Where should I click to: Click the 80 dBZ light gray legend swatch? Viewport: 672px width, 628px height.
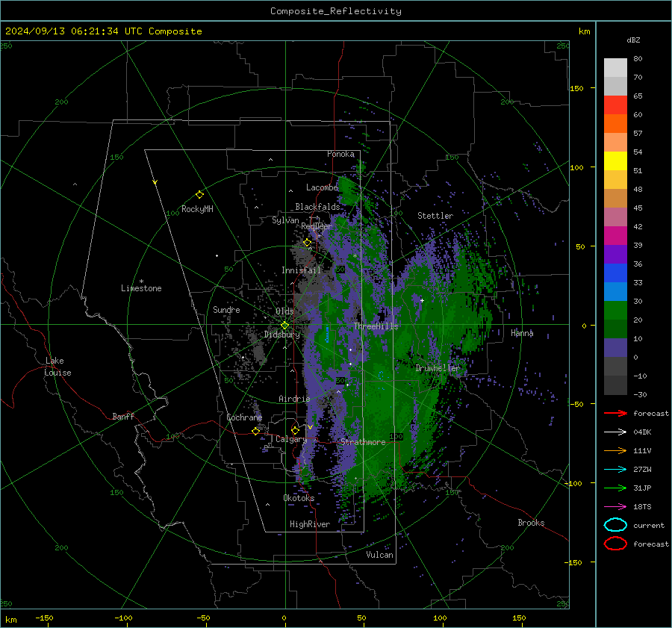[615, 67]
